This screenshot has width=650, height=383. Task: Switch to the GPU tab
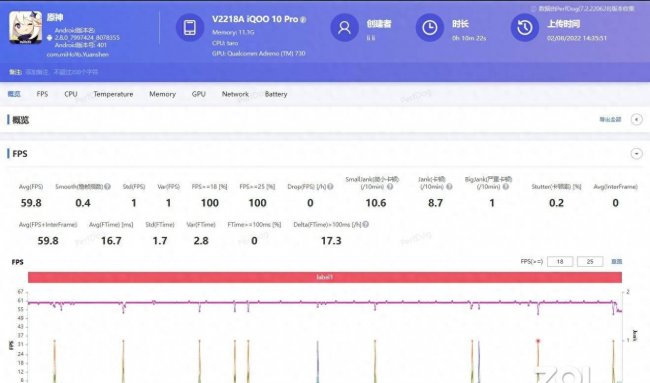coord(199,94)
